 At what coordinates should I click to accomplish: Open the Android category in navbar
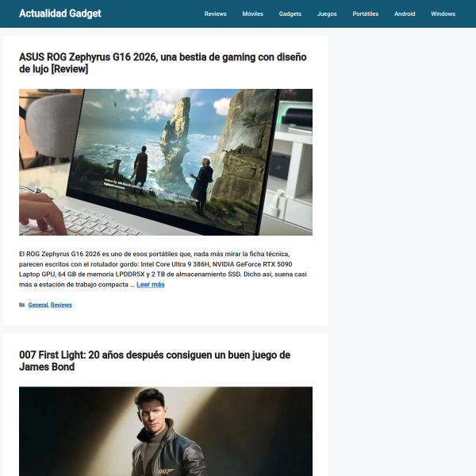point(405,14)
